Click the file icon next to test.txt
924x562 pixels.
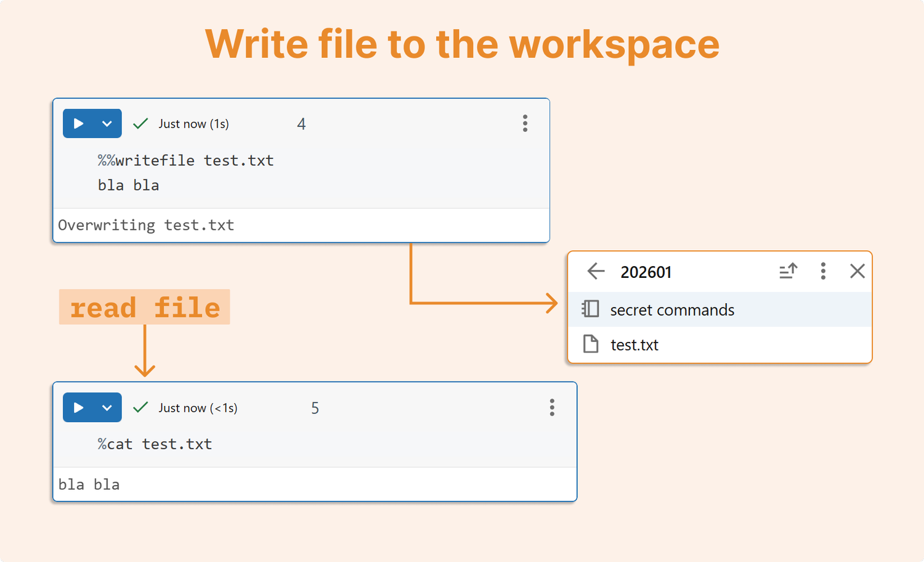(590, 344)
